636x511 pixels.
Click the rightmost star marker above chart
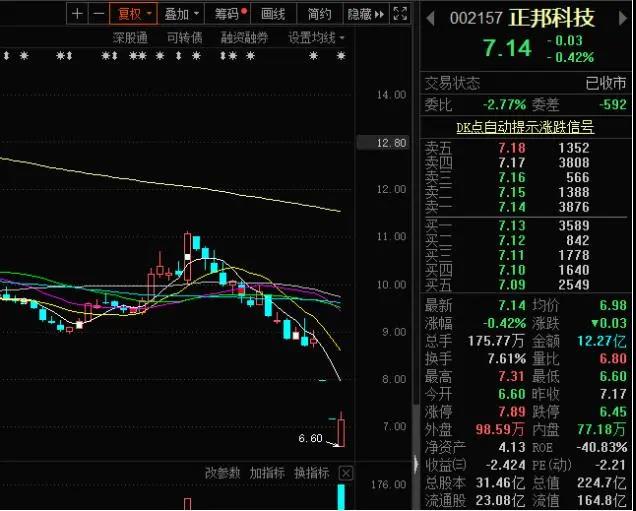point(343,56)
